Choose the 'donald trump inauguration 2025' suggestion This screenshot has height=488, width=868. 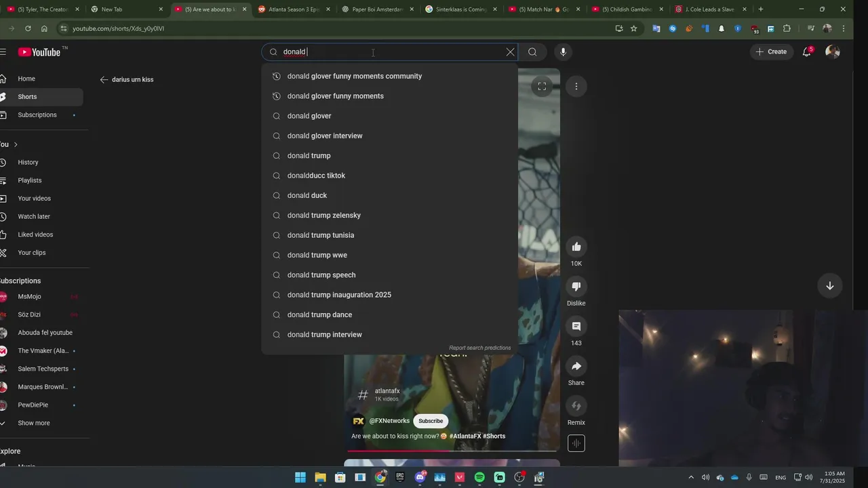pyautogui.click(x=390, y=295)
